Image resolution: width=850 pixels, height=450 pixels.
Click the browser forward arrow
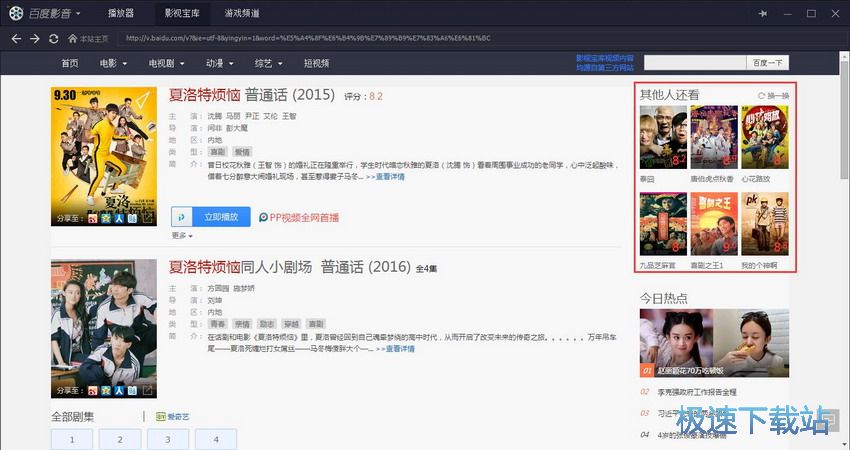35,38
